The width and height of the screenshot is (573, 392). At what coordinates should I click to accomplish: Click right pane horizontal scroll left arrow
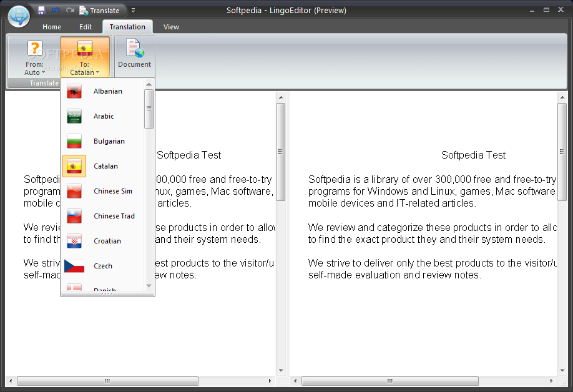pos(295,381)
